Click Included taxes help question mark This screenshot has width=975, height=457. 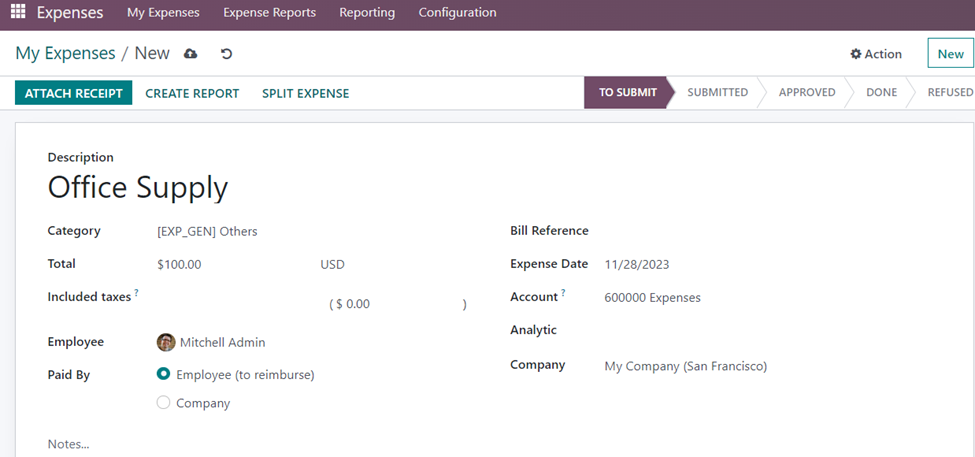(x=136, y=294)
